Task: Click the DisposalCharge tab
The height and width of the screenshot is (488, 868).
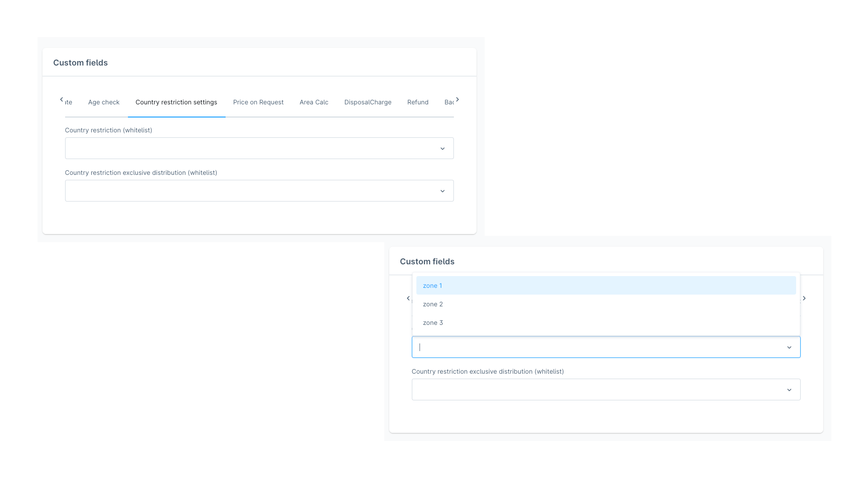Action: 368,102
